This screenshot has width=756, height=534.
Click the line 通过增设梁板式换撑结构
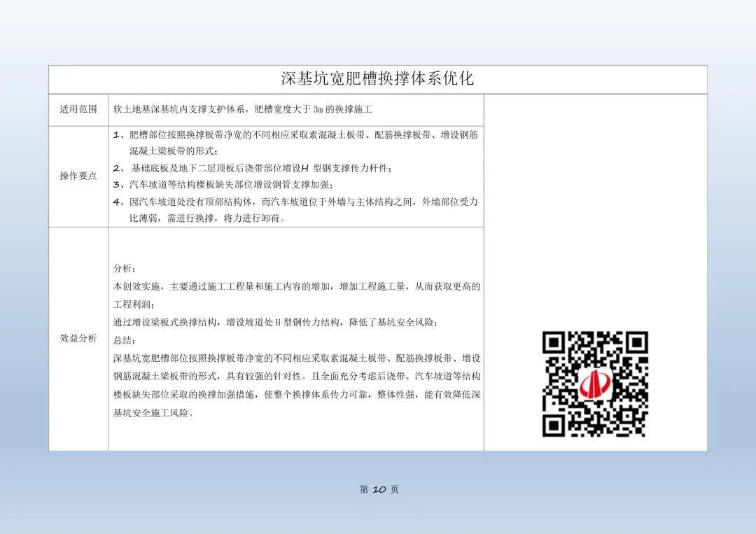(x=275, y=323)
